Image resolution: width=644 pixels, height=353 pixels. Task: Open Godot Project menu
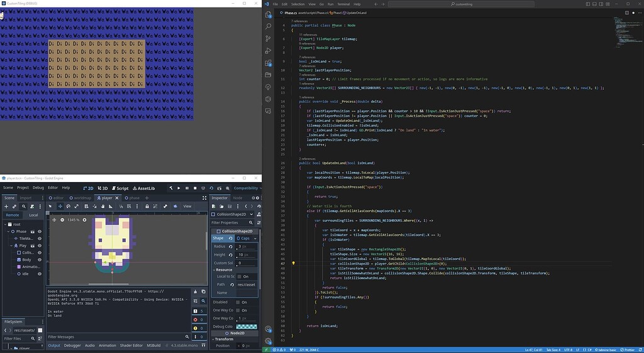click(x=23, y=188)
